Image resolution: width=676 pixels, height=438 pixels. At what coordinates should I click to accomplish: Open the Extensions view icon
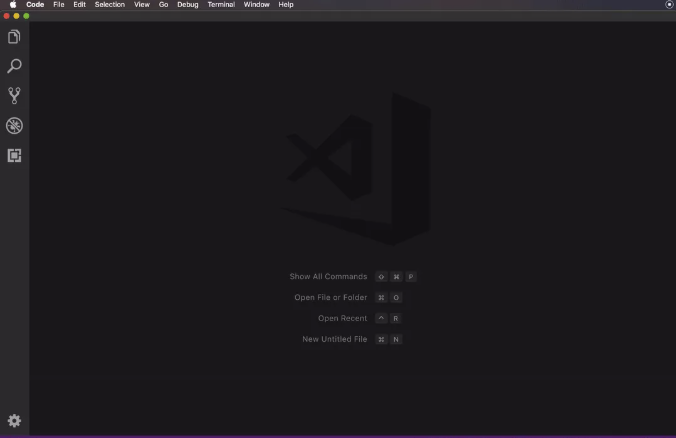(14, 155)
